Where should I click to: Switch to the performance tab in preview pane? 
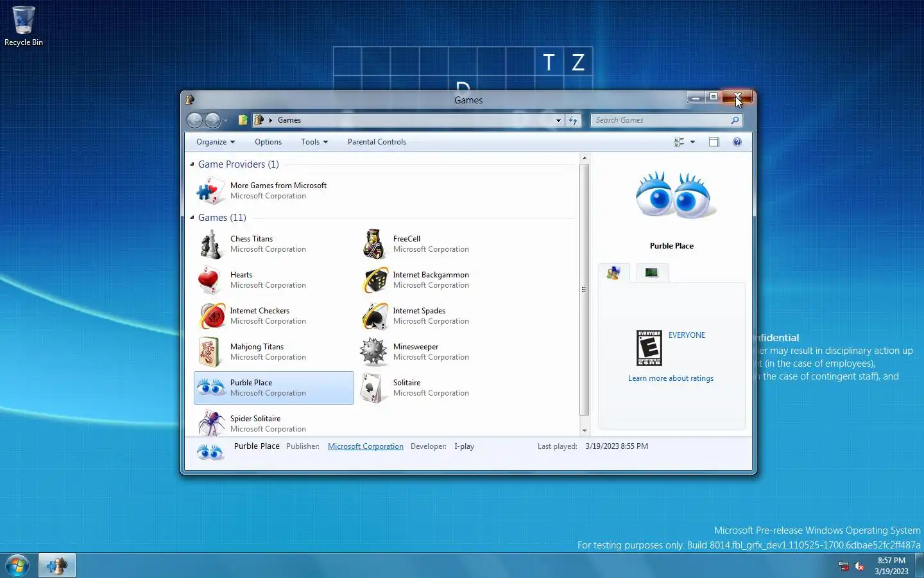[651, 273]
